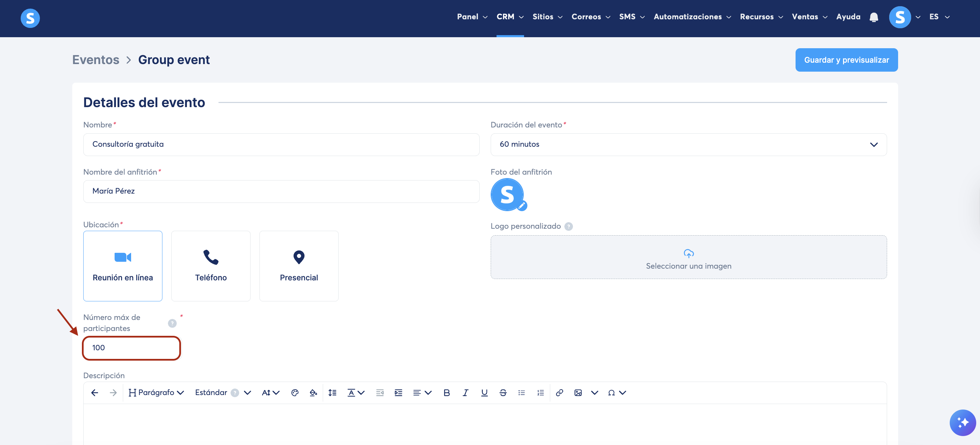
Task: Apply italic formatting in the editor
Action: (465, 393)
